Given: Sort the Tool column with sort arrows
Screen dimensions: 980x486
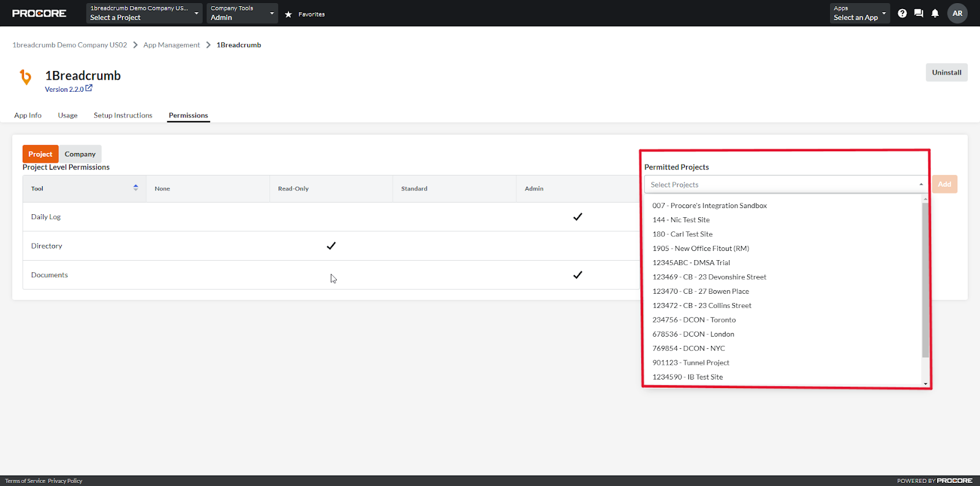Looking at the screenshot, I should coord(135,188).
